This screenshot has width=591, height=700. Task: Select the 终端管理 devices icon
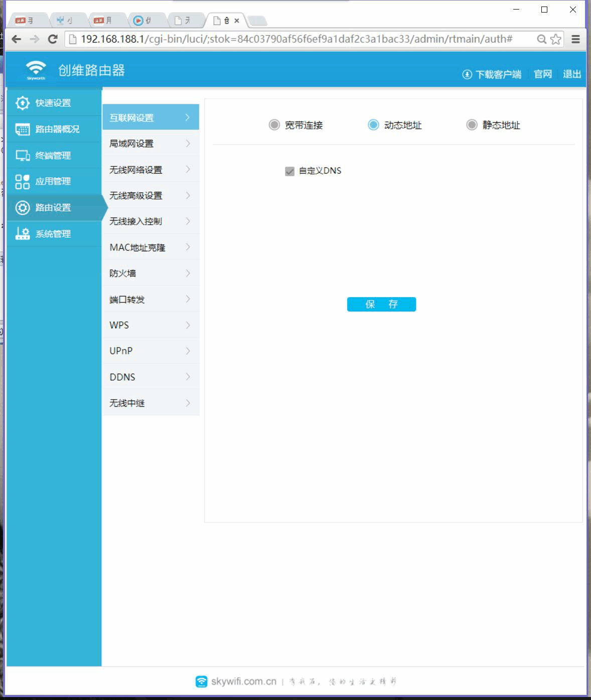(x=22, y=155)
